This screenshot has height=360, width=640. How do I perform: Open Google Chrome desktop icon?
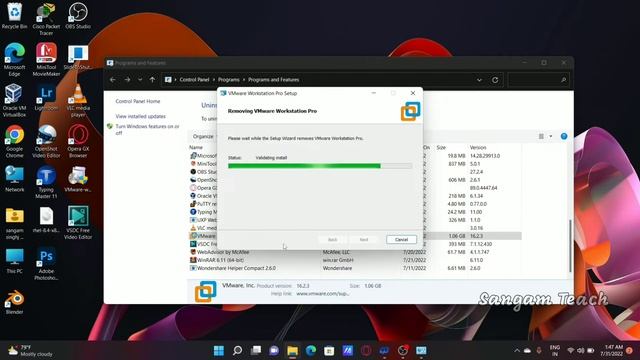point(14,141)
